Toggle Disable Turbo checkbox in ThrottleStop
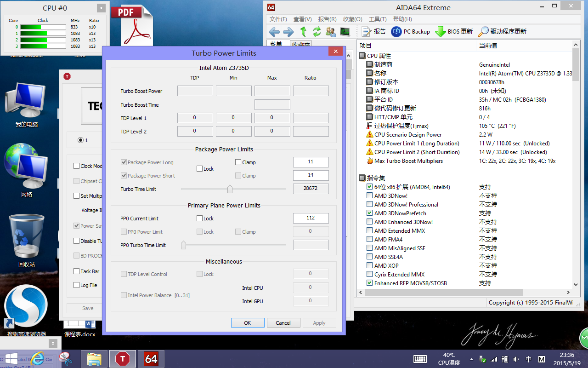This screenshot has width=588, height=368. click(x=77, y=241)
